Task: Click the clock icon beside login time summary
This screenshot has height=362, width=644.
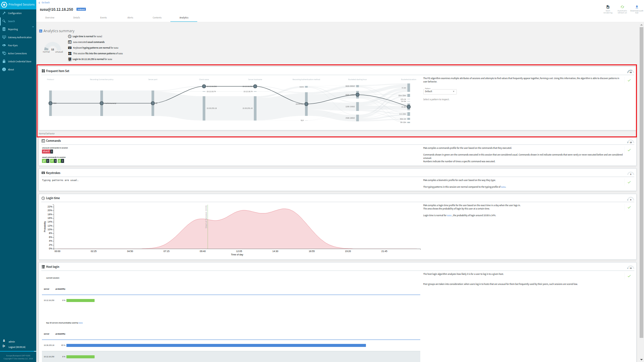Action: coord(70,36)
